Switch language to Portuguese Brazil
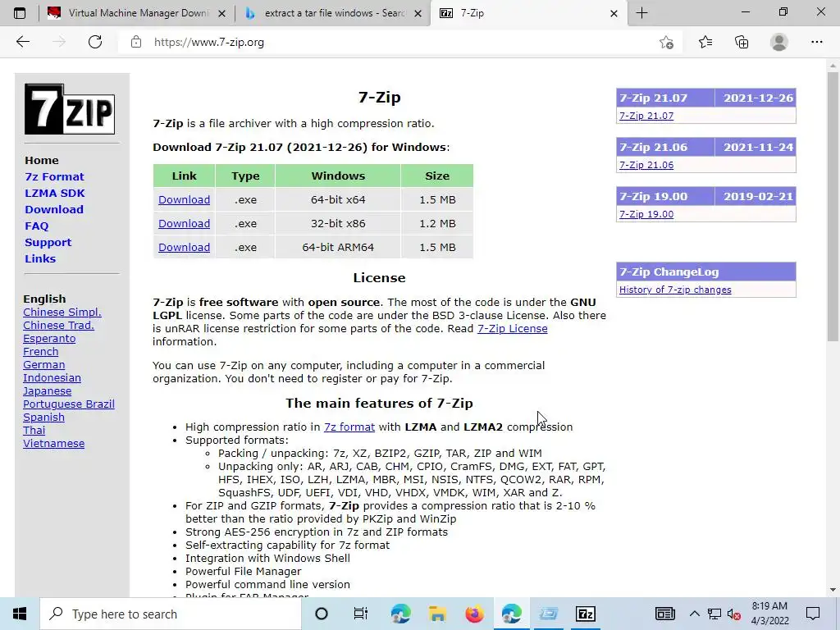The width and height of the screenshot is (840, 630). pyautogui.click(x=69, y=404)
